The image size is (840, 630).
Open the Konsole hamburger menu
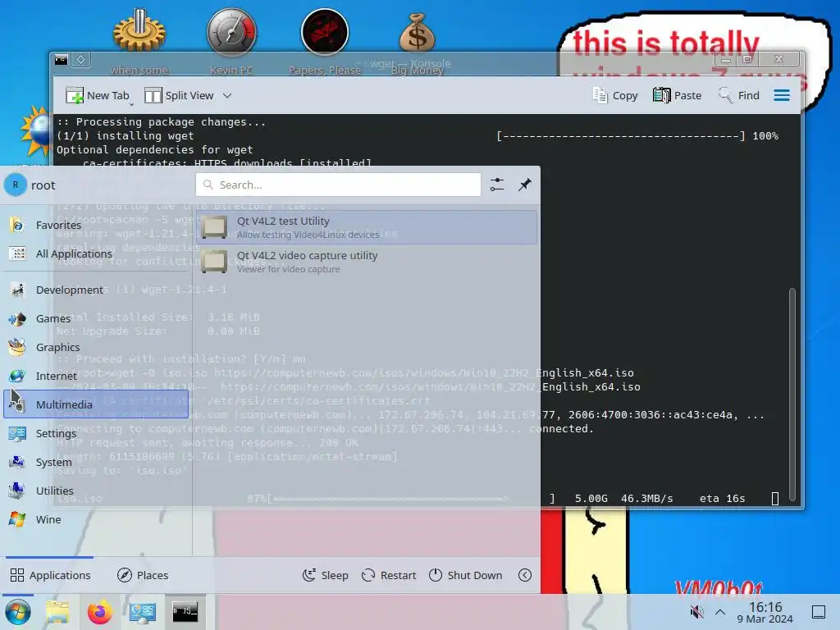point(782,95)
